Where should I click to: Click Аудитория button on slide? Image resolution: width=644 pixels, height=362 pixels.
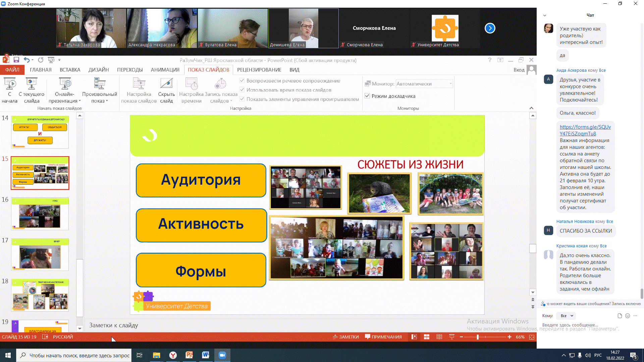tap(201, 180)
